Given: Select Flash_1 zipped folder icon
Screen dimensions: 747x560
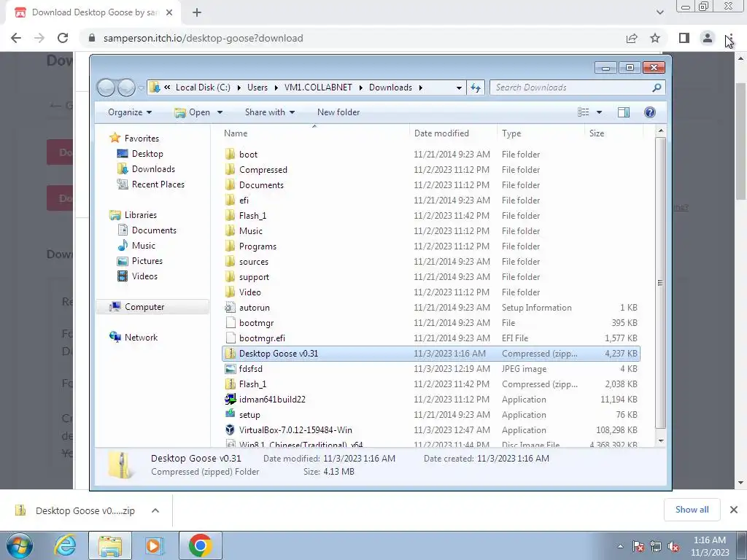Looking at the screenshot, I should tap(230, 384).
